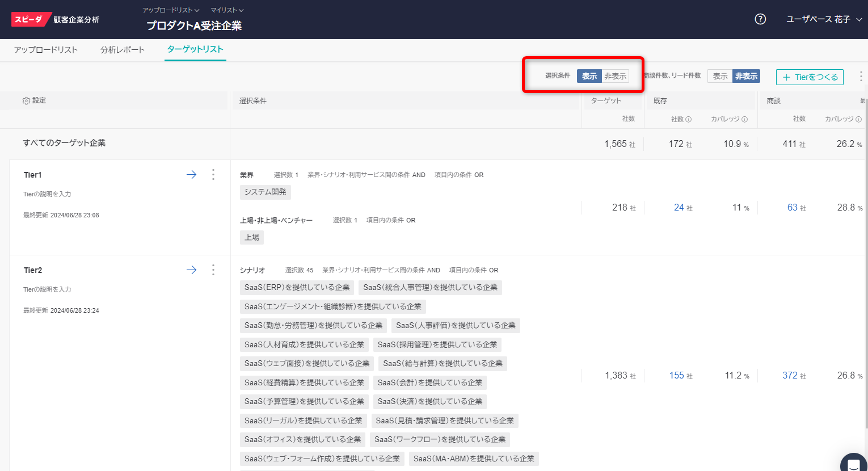Show 商談件数、リード件数 with 表示 toggle
868x471 pixels.
click(720, 76)
